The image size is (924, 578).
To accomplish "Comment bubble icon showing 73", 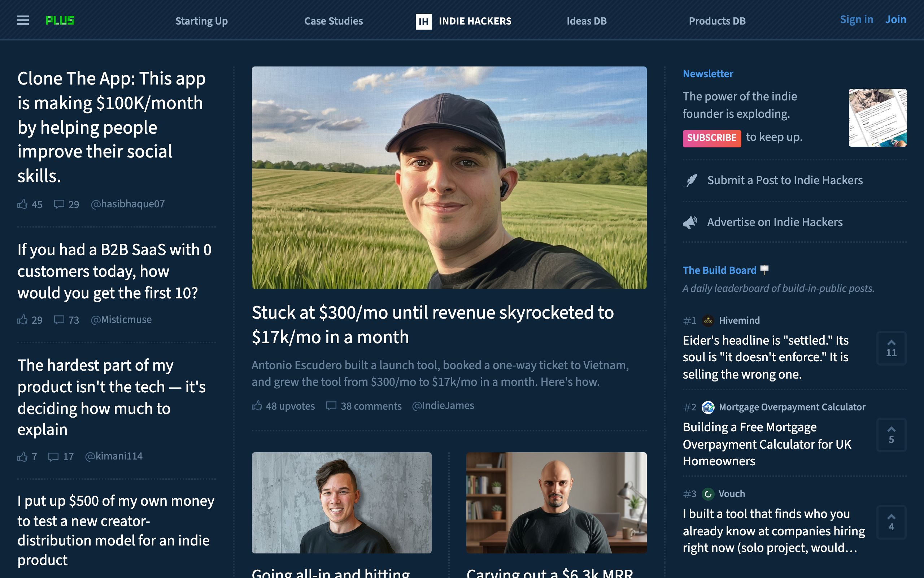I will (x=59, y=320).
